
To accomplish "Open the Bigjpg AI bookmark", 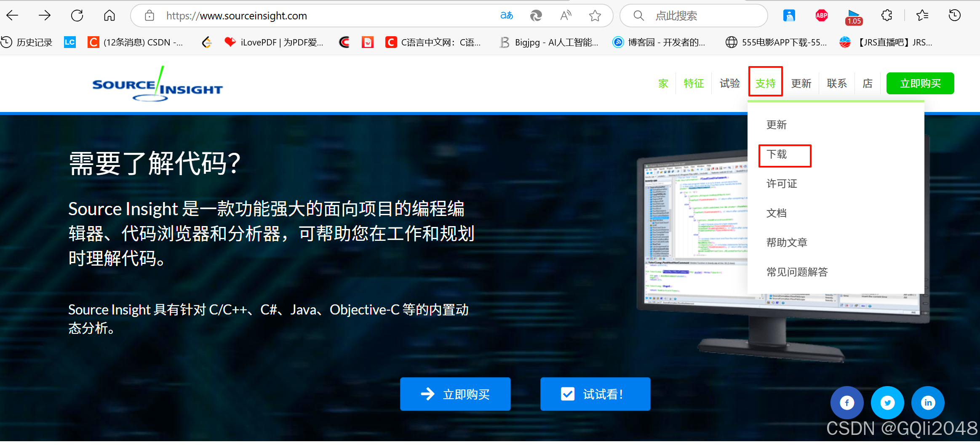I will [549, 42].
